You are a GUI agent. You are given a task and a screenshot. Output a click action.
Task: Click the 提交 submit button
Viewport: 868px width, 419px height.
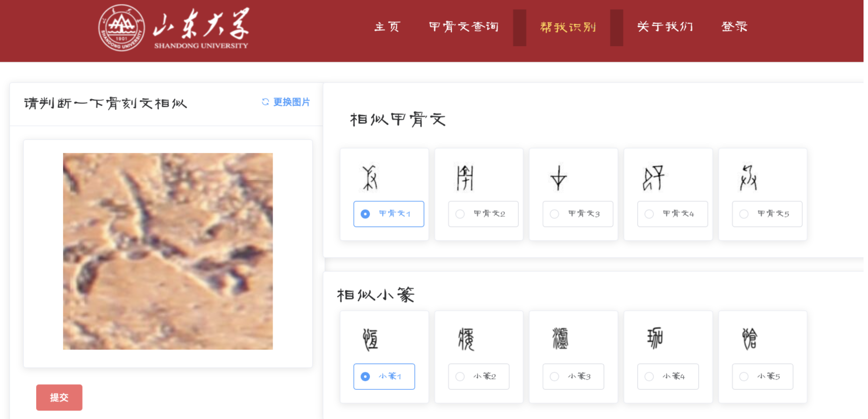click(x=59, y=398)
